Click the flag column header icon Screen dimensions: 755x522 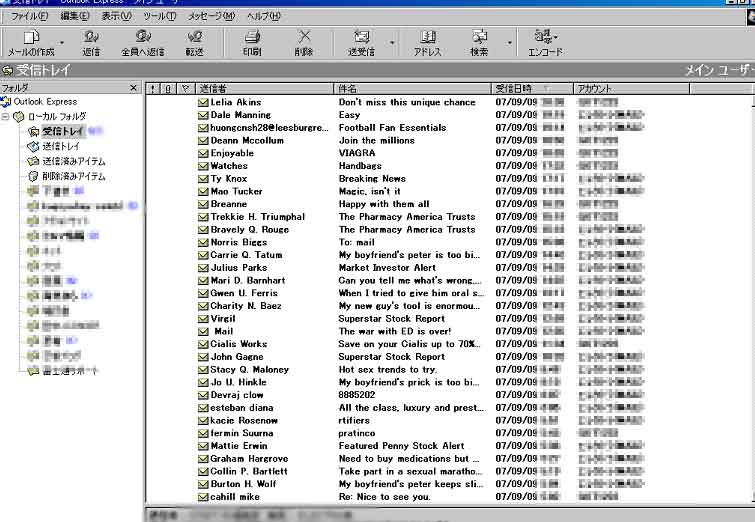pyautogui.click(x=186, y=89)
